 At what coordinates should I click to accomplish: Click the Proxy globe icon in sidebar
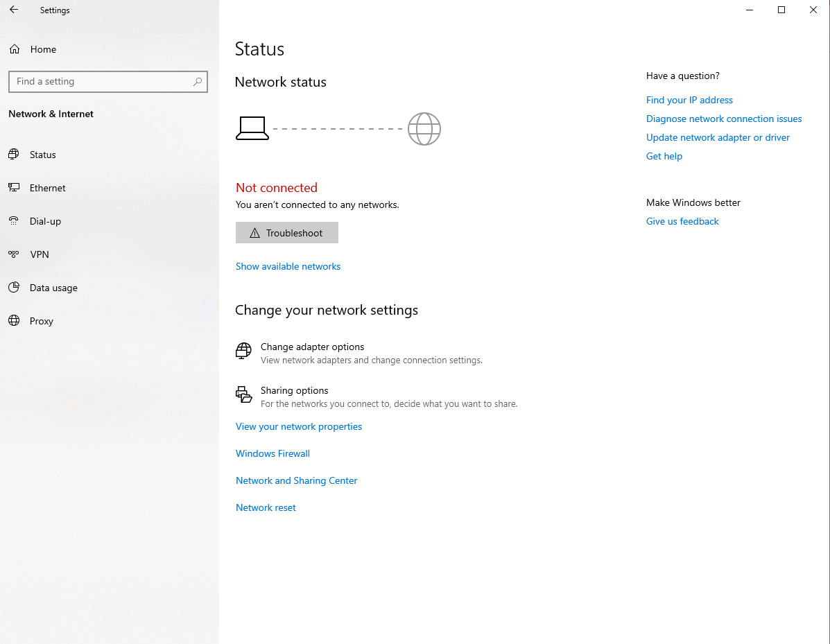[14, 321]
